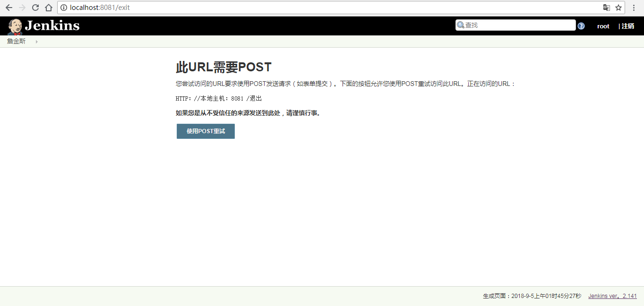644x306 pixels.
Task: Open search help via the question mark icon
Action: (581, 25)
